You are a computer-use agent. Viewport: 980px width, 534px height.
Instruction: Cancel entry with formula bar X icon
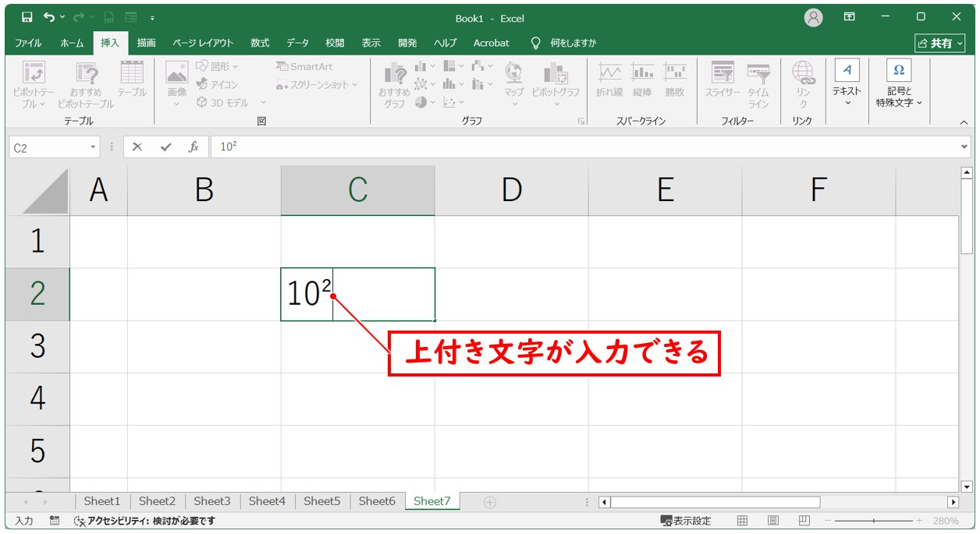[x=138, y=147]
